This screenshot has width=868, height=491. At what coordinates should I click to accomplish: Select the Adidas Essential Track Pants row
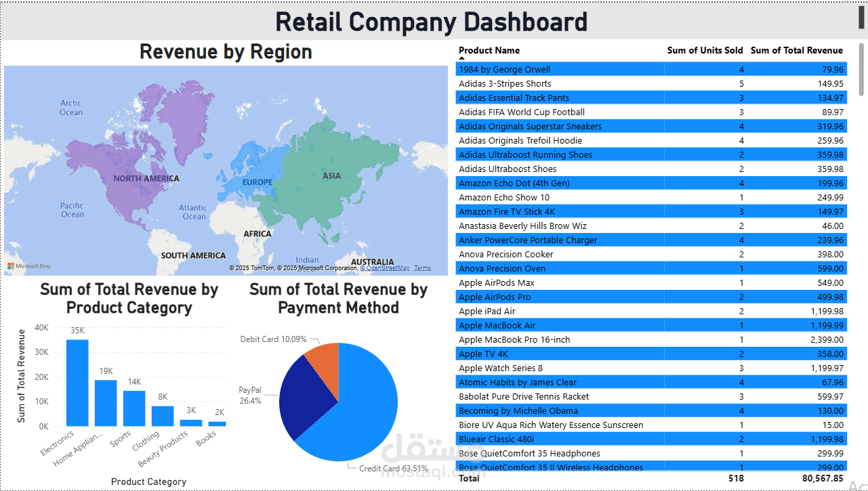click(x=651, y=98)
